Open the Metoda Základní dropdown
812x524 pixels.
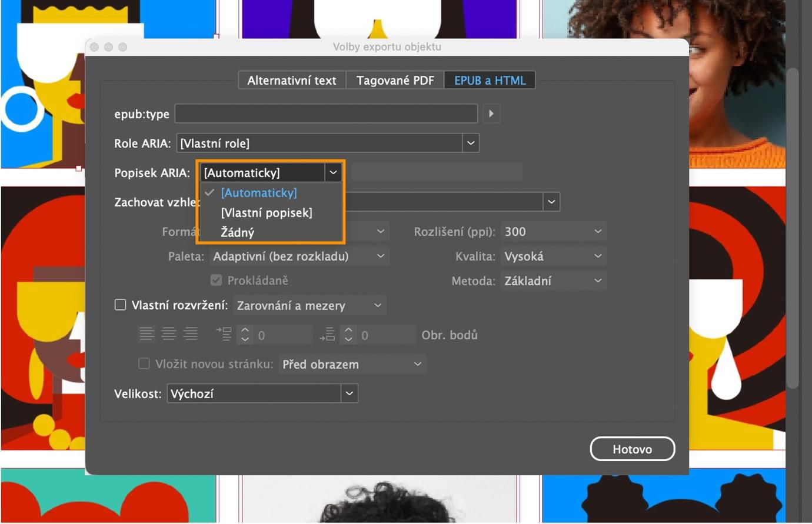coord(553,281)
